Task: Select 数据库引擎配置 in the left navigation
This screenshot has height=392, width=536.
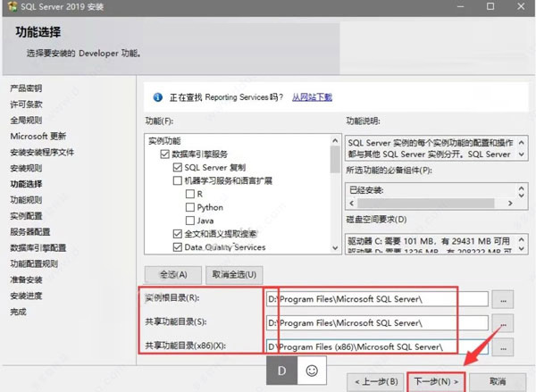Action: 38,248
